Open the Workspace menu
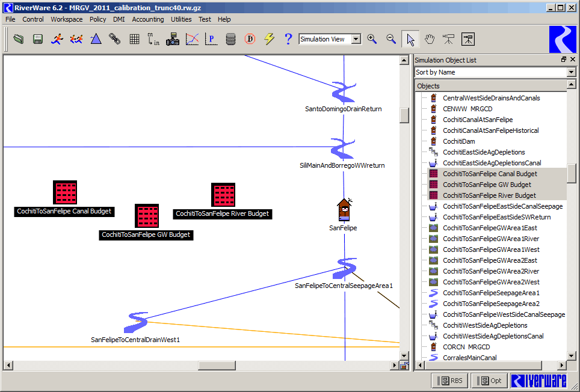 tap(67, 19)
